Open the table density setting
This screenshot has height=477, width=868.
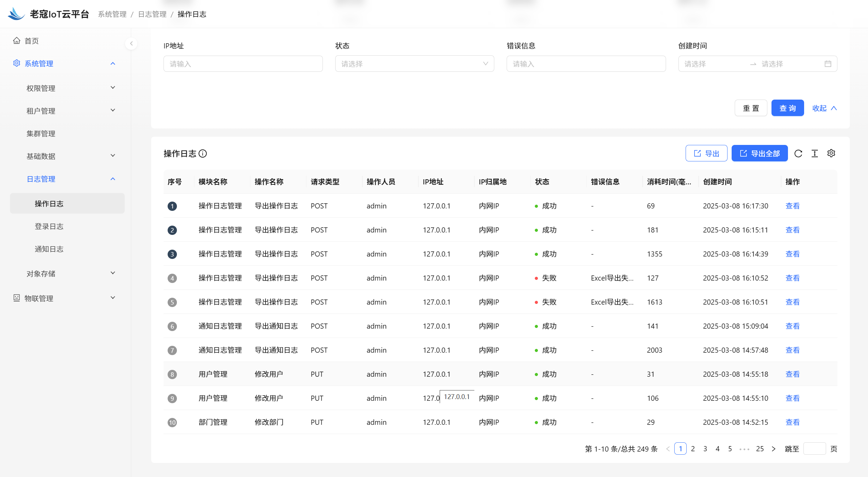click(815, 154)
